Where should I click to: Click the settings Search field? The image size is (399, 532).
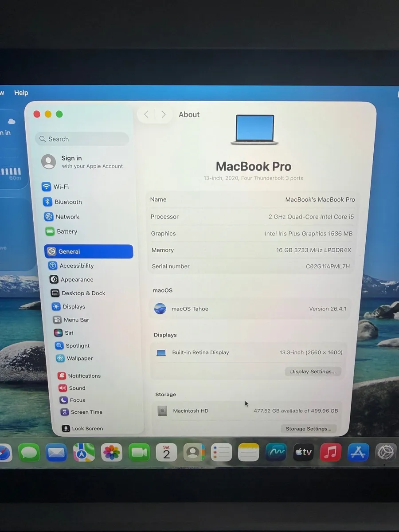(82, 139)
